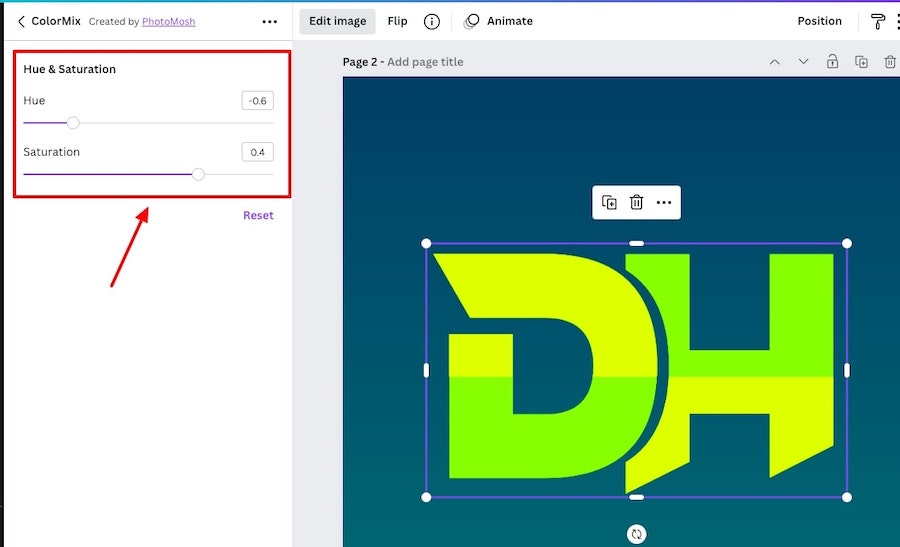Viewport: 900px width, 547px height.
Task: Select the Flip option
Action: coord(397,21)
